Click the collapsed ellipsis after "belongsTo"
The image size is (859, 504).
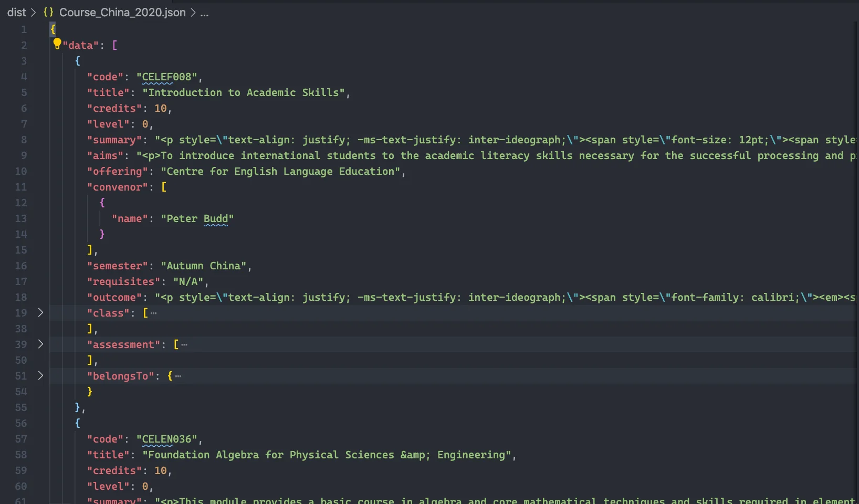point(178,376)
